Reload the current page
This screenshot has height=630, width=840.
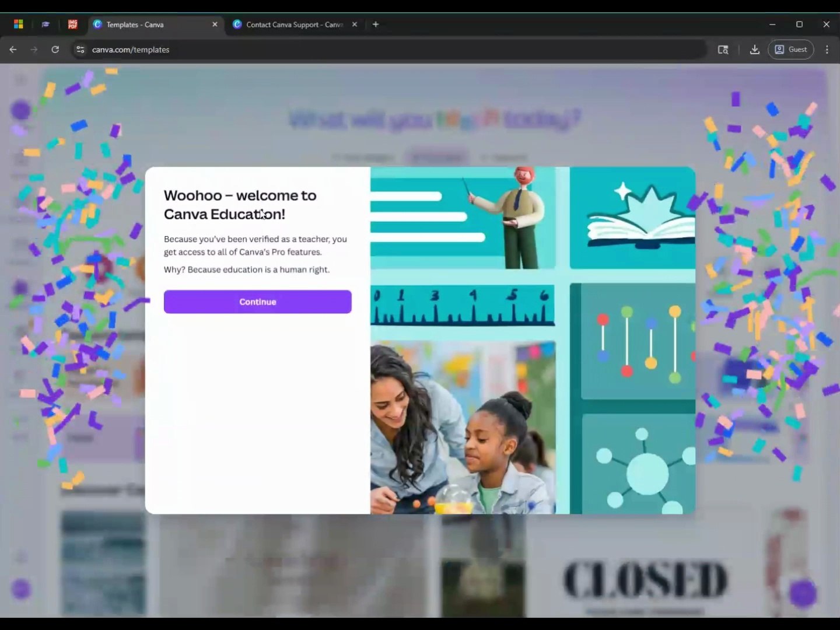coord(55,50)
